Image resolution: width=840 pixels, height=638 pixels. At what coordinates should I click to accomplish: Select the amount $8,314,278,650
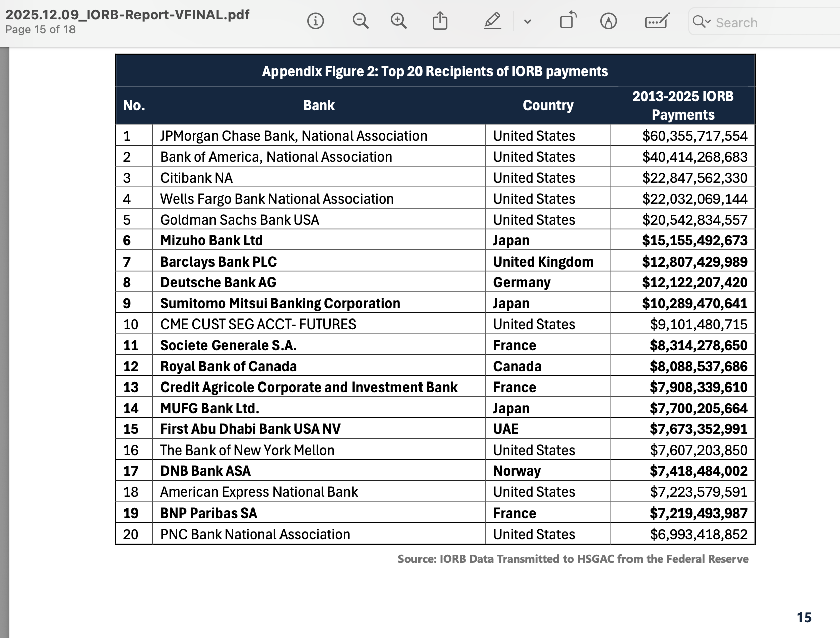click(699, 345)
